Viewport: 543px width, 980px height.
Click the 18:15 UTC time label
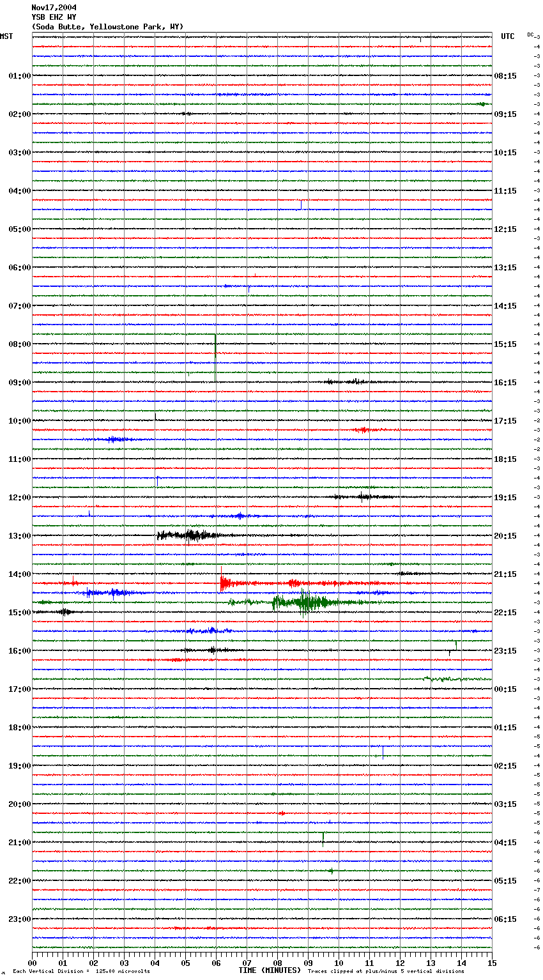coord(505,459)
